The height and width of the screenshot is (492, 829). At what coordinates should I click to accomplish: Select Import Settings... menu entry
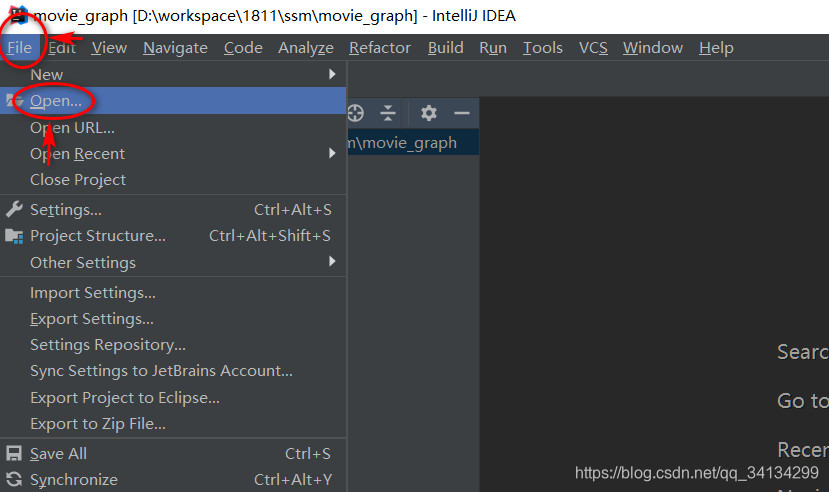pos(173,292)
